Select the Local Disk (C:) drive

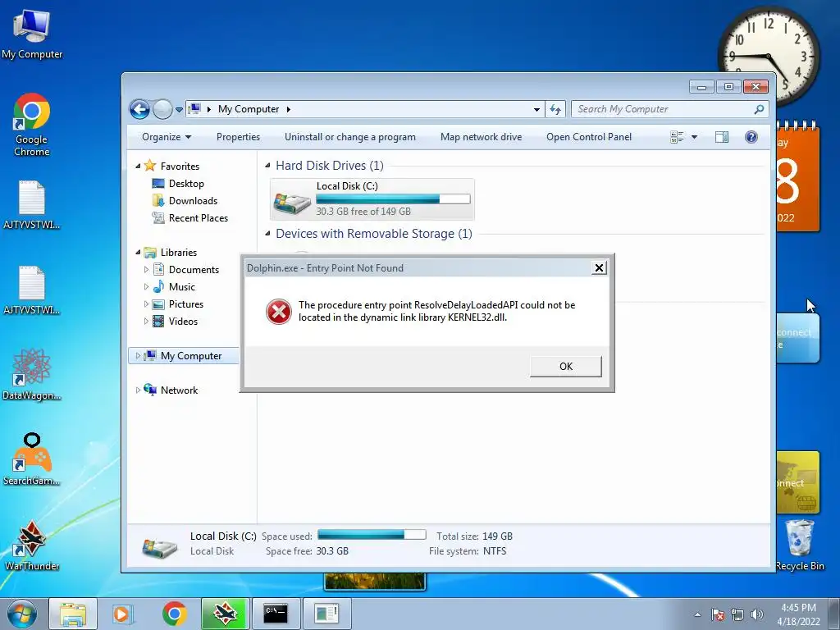click(372, 199)
